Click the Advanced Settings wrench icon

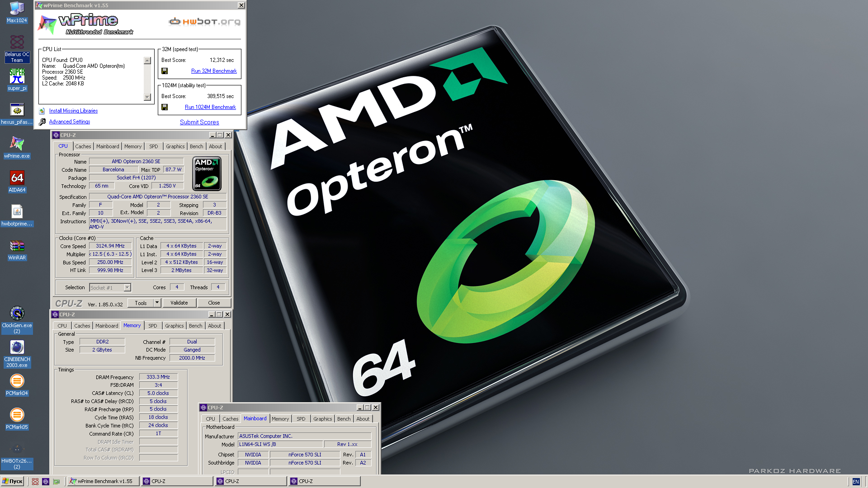[x=42, y=122]
